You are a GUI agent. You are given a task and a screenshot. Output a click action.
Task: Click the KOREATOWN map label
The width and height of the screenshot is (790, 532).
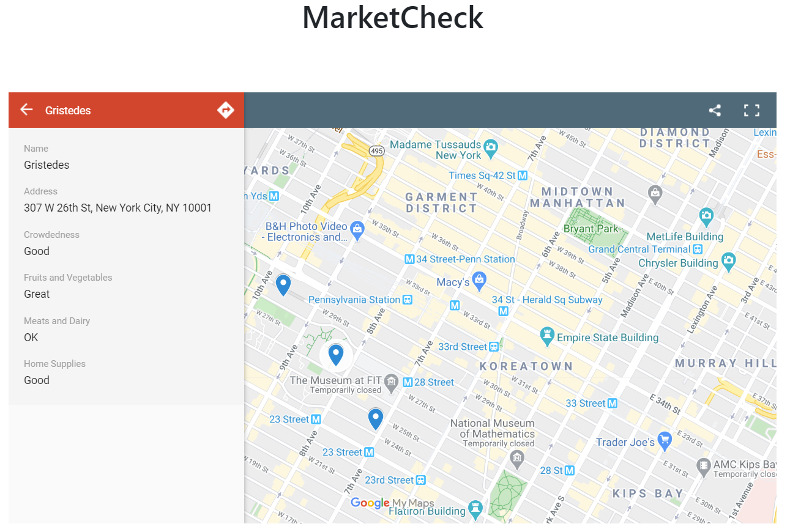[x=526, y=366]
